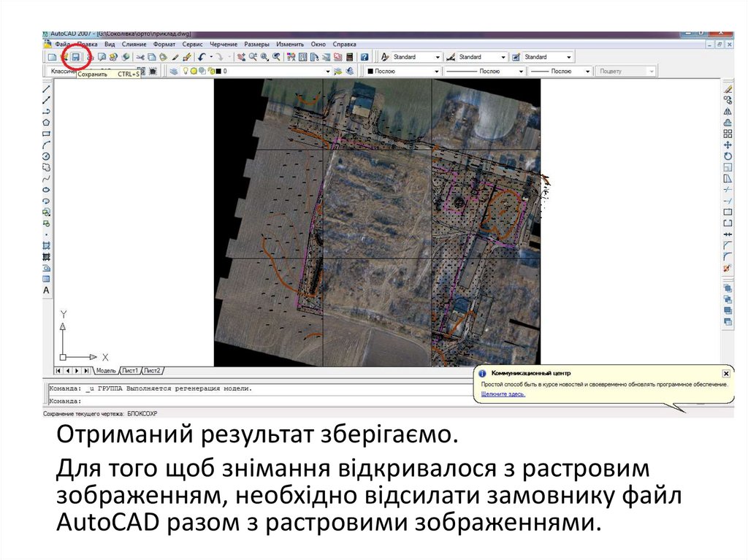
Task: Open the layer list dropdown arrow
Action: pos(327,72)
